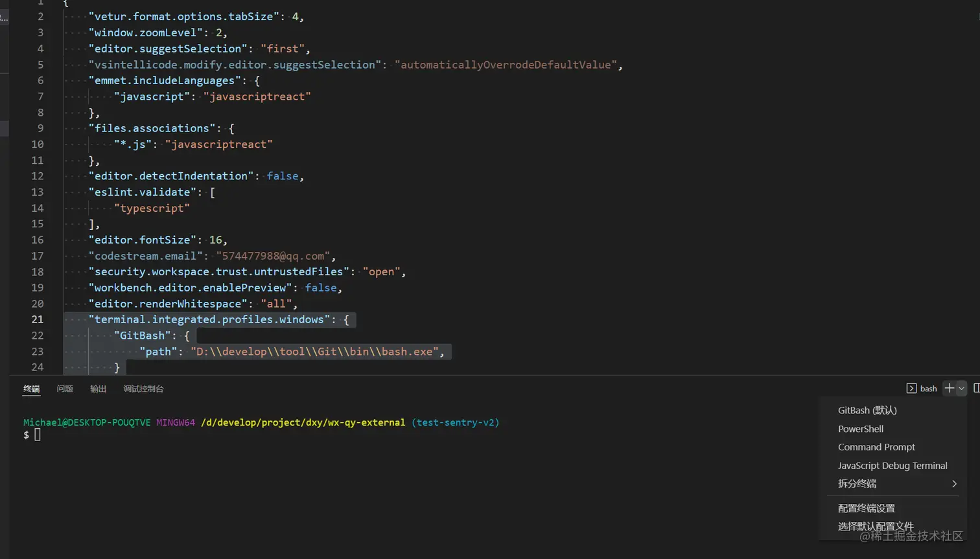Click line number 21 in the gutter
This screenshot has height=559, width=980.
point(37,319)
